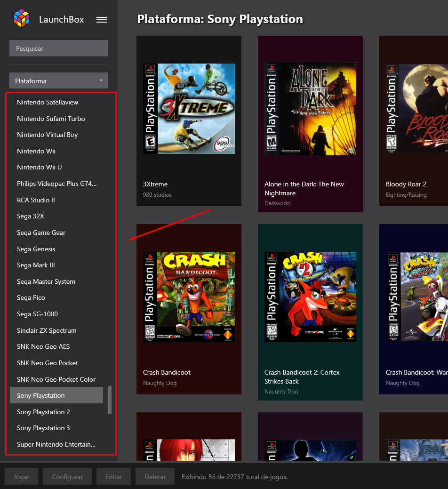Click the platform list scrollbar thumb
448x489 pixels.
[x=110, y=400]
